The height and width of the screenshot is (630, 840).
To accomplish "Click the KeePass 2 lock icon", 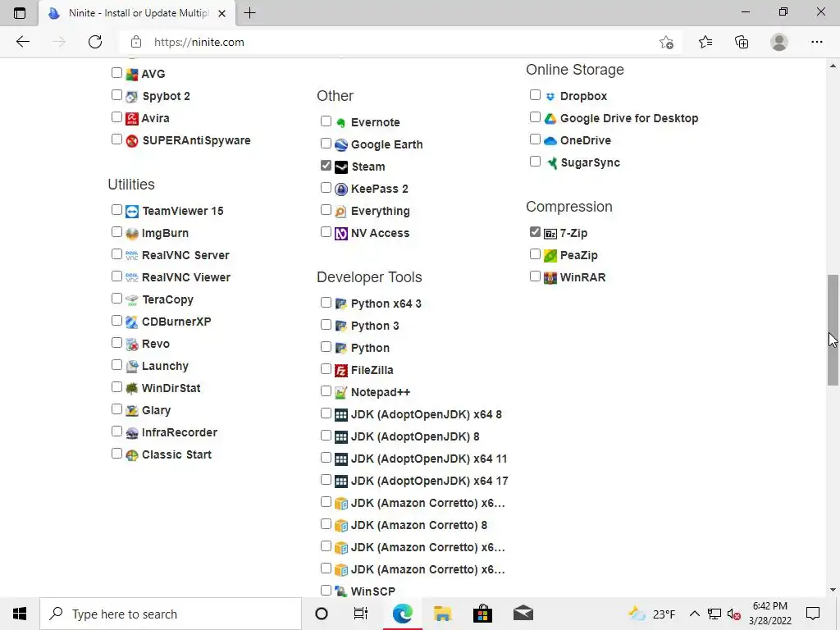I will click(341, 189).
